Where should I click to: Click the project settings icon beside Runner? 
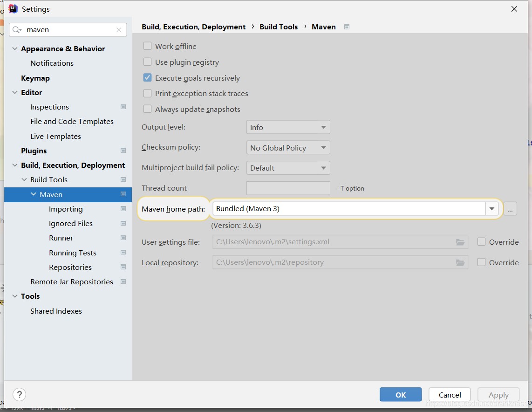123,238
